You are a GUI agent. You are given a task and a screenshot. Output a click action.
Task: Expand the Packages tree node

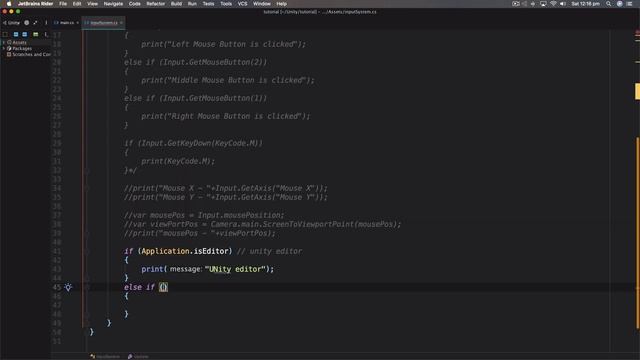click(x=4, y=48)
